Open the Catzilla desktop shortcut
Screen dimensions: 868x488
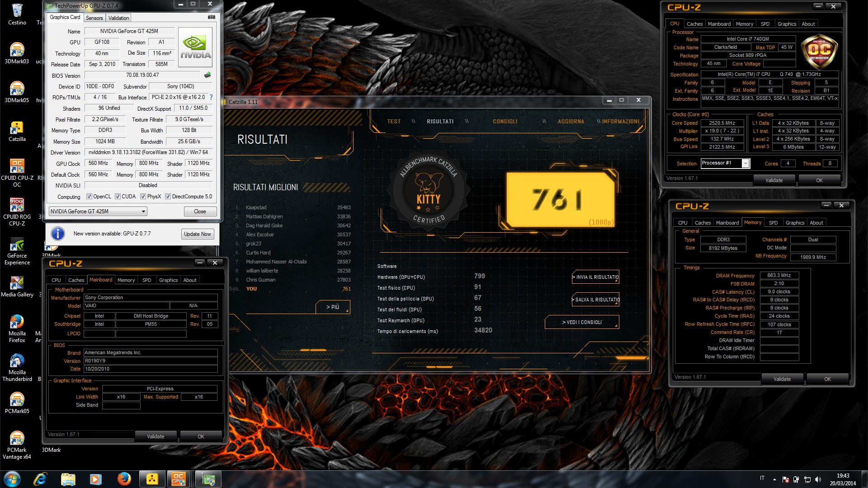pos(17,131)
